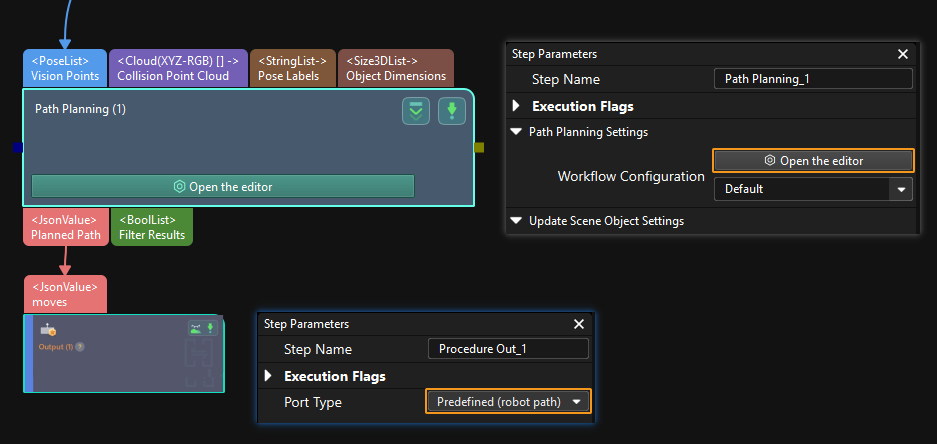Select the Vision Points input port
Viewport: 937px width, 444px height.
point(64,68)
